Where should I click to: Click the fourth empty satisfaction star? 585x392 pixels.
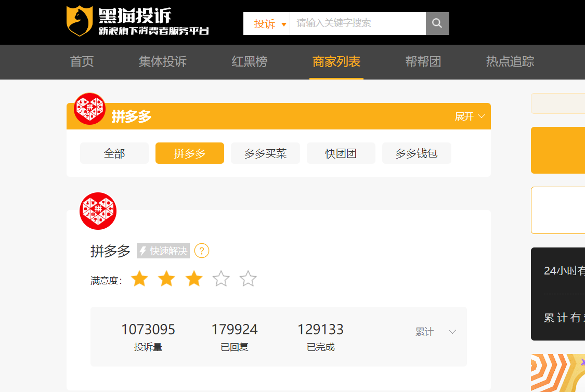pos(221,279)
